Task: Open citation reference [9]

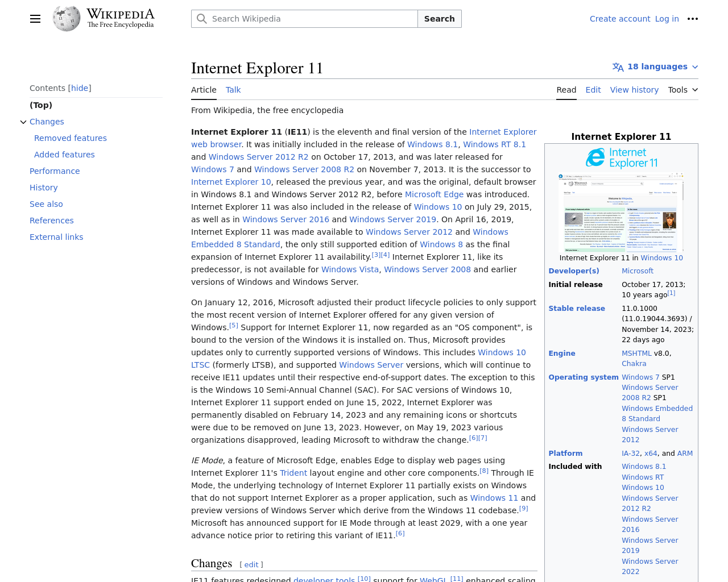Action: (524, 508)
